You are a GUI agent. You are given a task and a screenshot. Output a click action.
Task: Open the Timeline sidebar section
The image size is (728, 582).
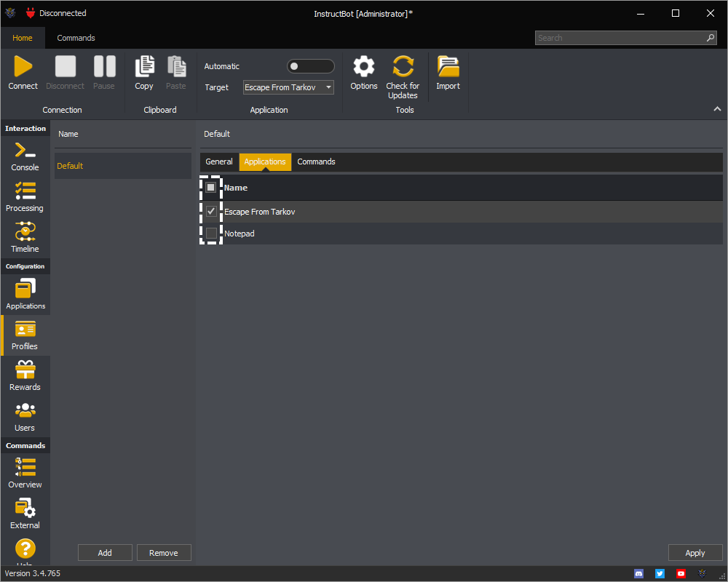[x=25, y=237]
